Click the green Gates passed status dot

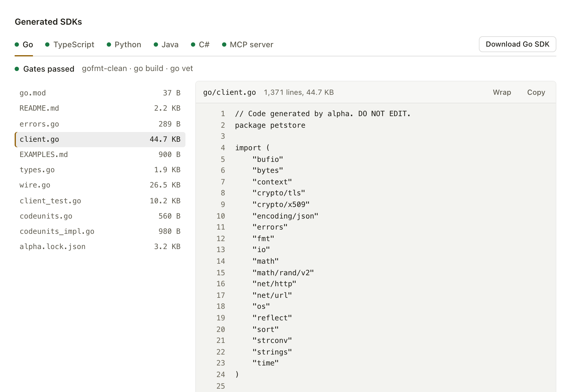(17, 69)
